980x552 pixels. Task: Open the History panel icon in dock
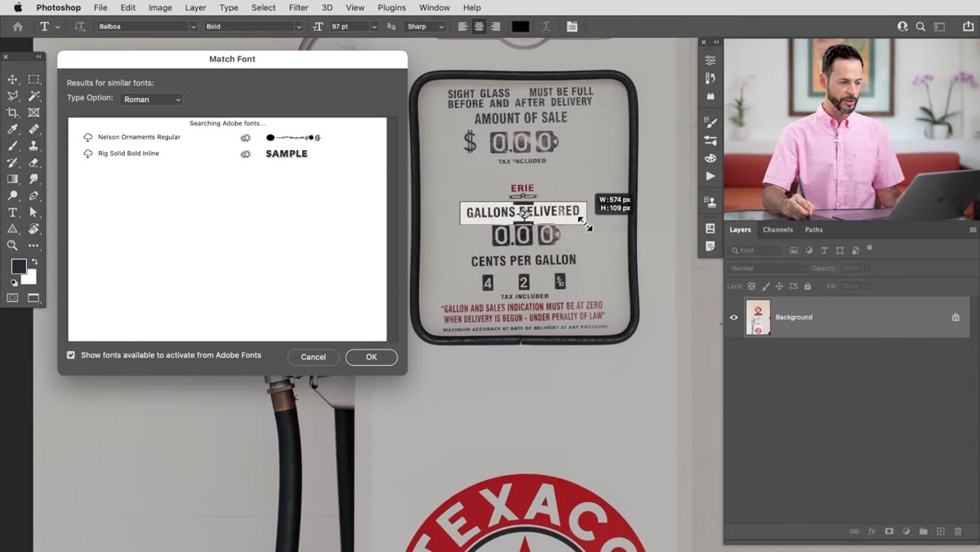coord(710,78)
